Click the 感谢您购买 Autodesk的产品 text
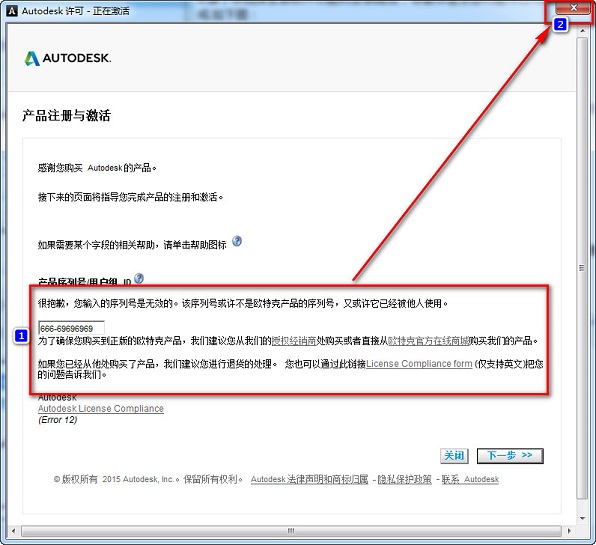This screenshot has height=545, width=596. (x=97, y=168)
